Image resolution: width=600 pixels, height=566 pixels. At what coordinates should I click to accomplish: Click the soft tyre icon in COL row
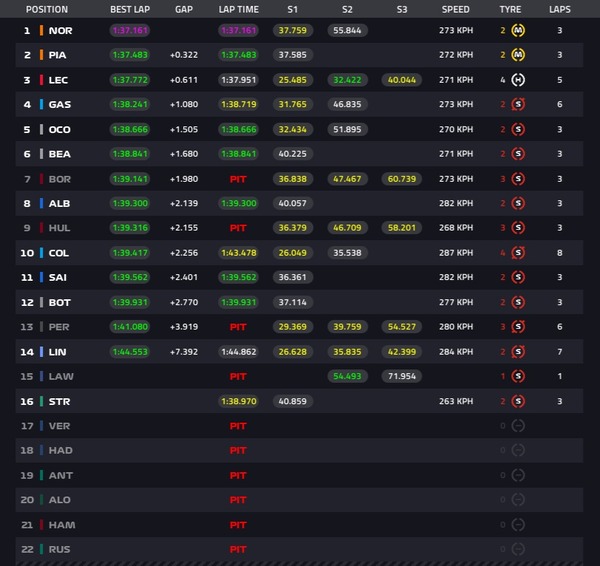click(518, 253)
